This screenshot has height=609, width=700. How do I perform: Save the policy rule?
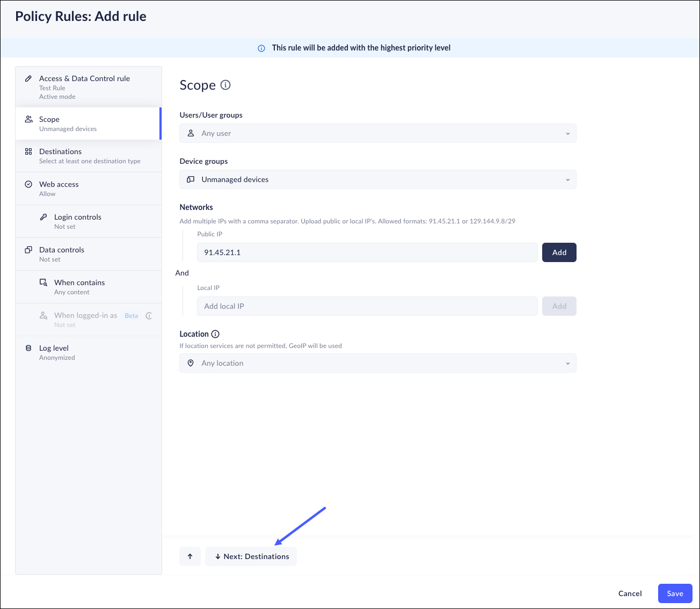coord(675,593)
